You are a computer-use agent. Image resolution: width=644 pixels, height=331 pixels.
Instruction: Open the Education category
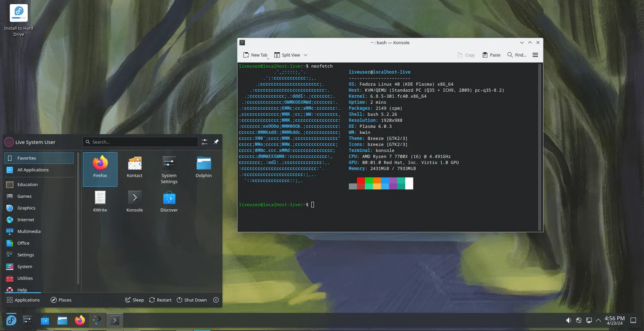coord(39,184)
